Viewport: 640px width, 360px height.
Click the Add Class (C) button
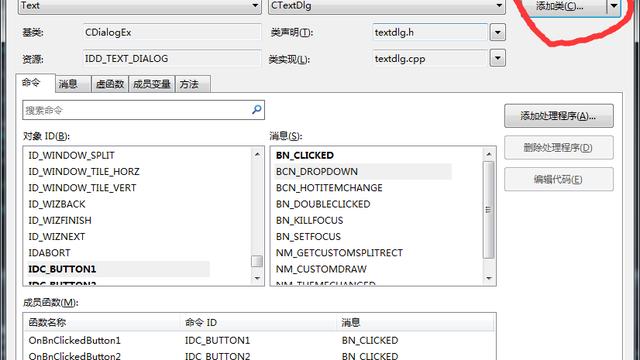tap(560, 6)
